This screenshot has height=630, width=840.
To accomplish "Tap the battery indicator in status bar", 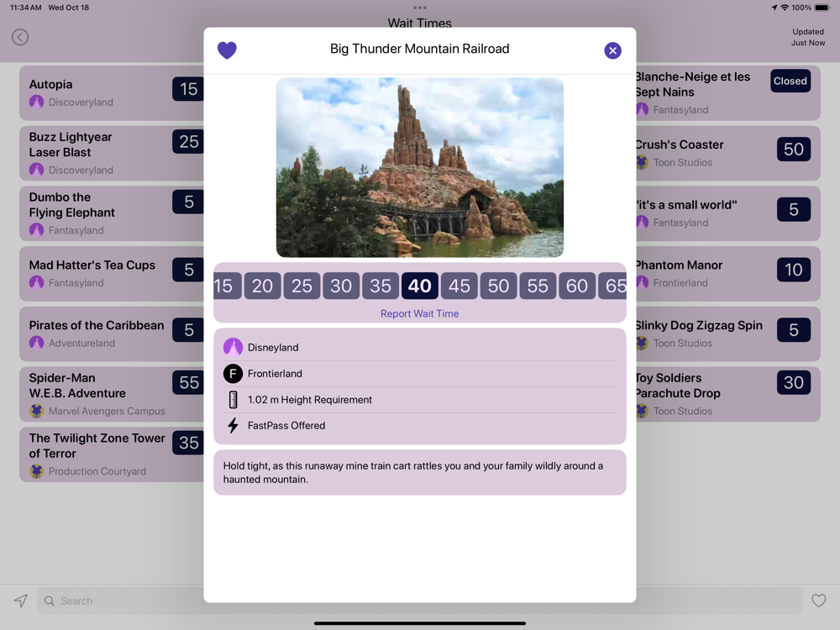I will coord(822,8).
